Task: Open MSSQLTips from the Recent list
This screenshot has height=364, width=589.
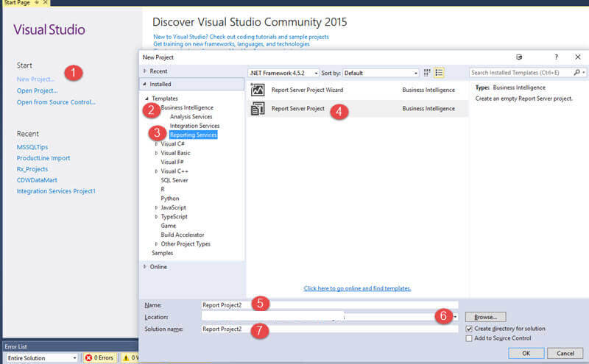Action: (x=31, y=147)
